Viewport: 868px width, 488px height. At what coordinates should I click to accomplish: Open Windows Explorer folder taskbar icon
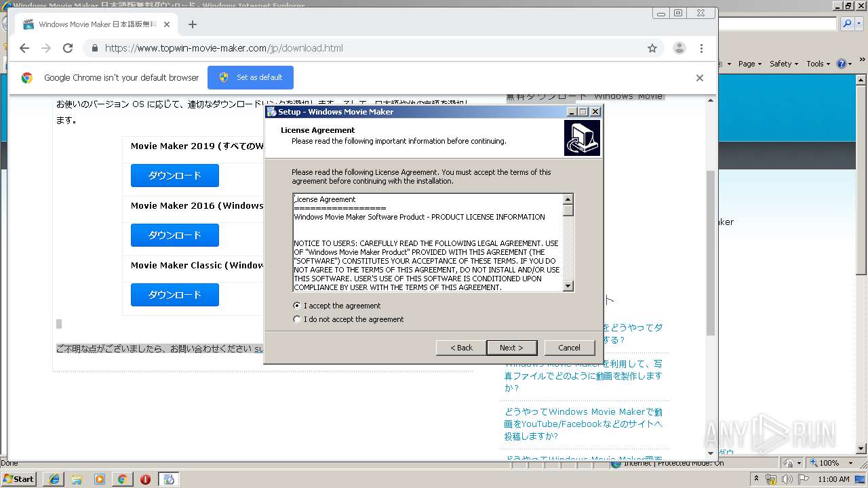(77, 479)
